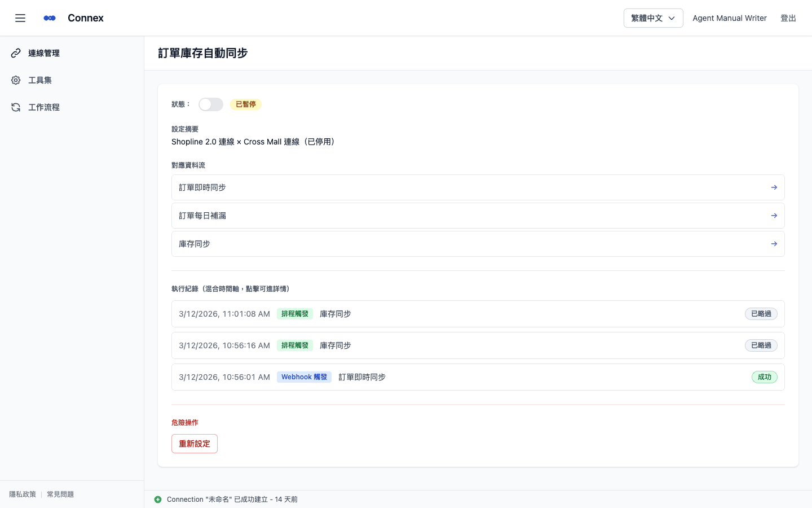Click the green plus status icon in footer
Viewport: 812px width, 508px height.
point(158,500)
